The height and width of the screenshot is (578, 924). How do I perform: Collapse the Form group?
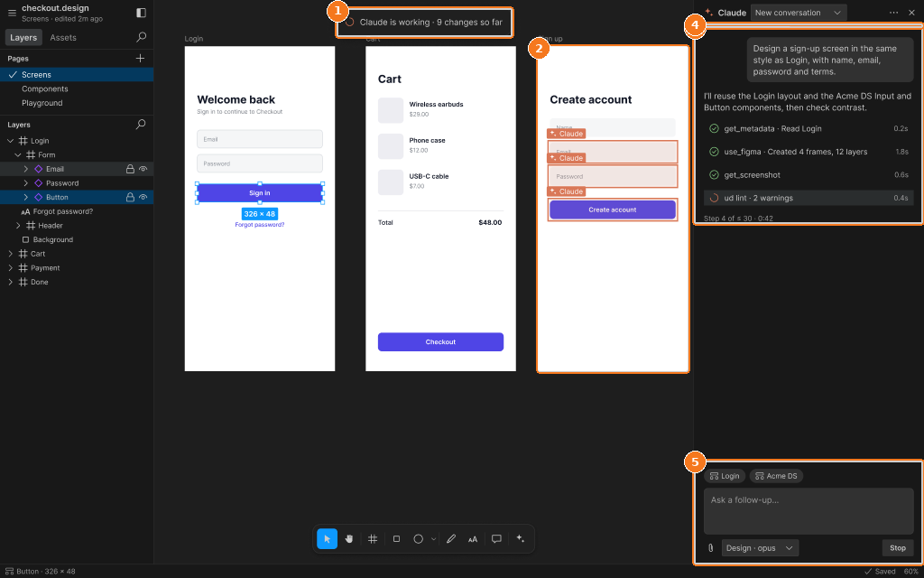[x=18, y=155]
